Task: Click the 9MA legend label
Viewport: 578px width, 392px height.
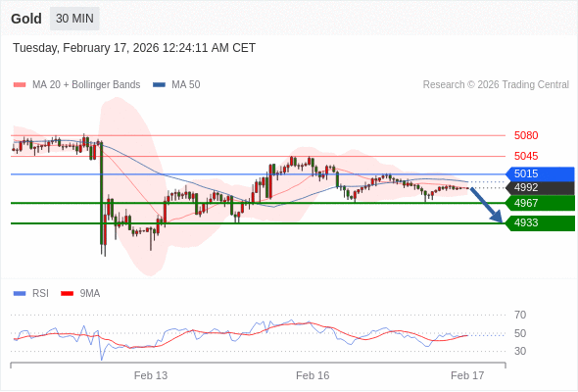Action: click(90, 294)
